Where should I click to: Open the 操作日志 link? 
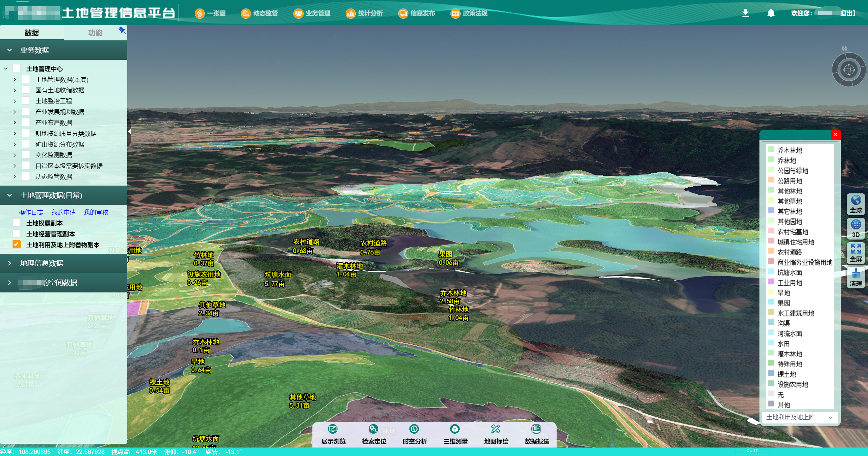[x=31, y=212]
